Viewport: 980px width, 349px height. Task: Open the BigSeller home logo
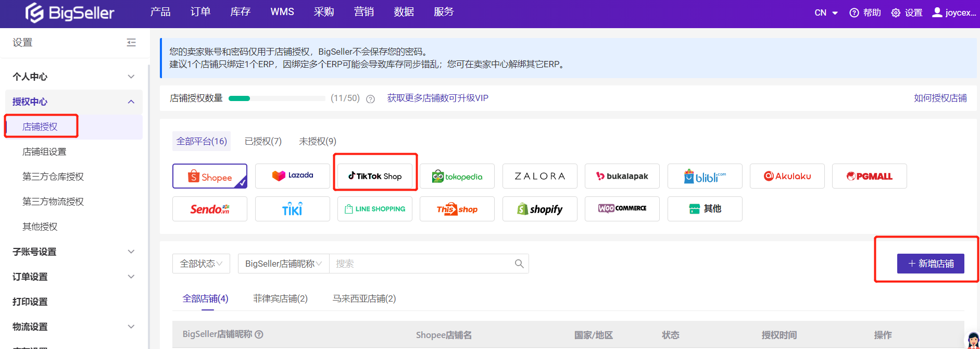[70, 13]
